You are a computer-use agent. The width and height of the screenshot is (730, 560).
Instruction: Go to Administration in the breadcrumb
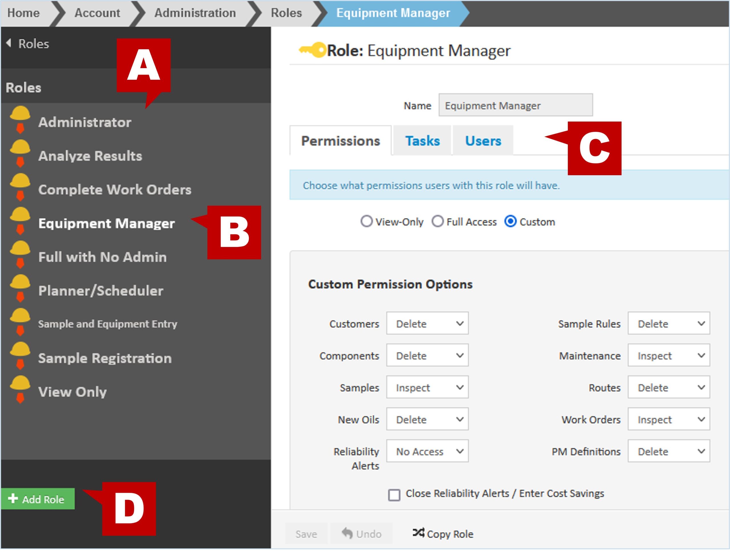click(x=195, y=13)
